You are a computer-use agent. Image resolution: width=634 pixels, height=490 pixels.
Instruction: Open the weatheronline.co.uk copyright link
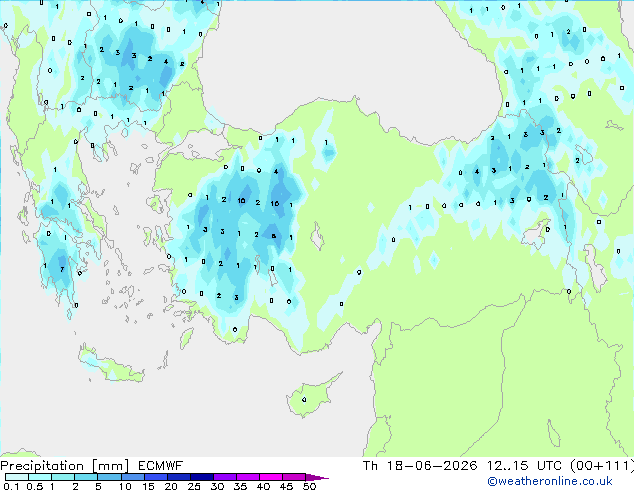click(x=550, y=481)
